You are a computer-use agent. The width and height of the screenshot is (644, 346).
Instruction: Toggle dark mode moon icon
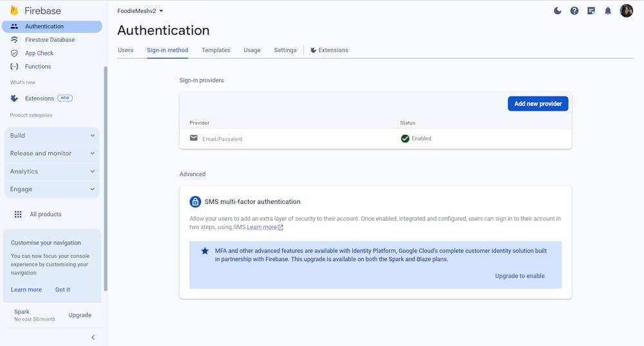pos(558,11)
